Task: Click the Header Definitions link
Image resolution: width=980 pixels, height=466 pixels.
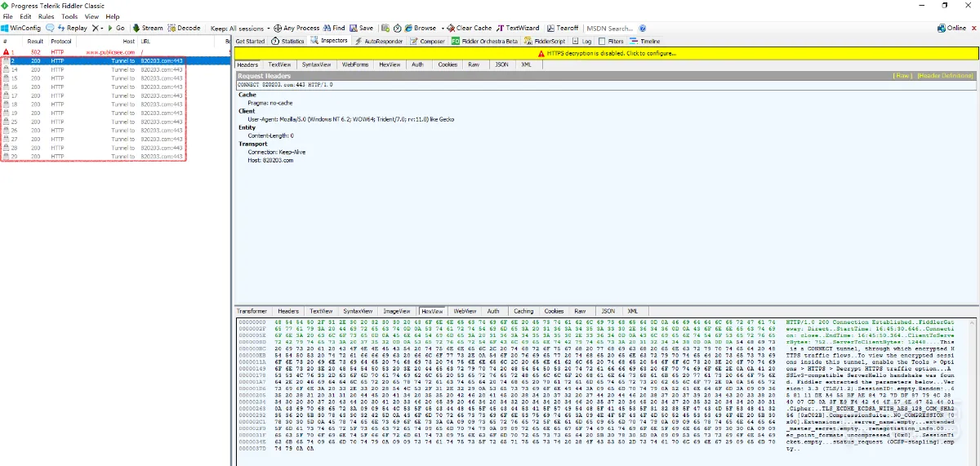Action: (946, 75)
